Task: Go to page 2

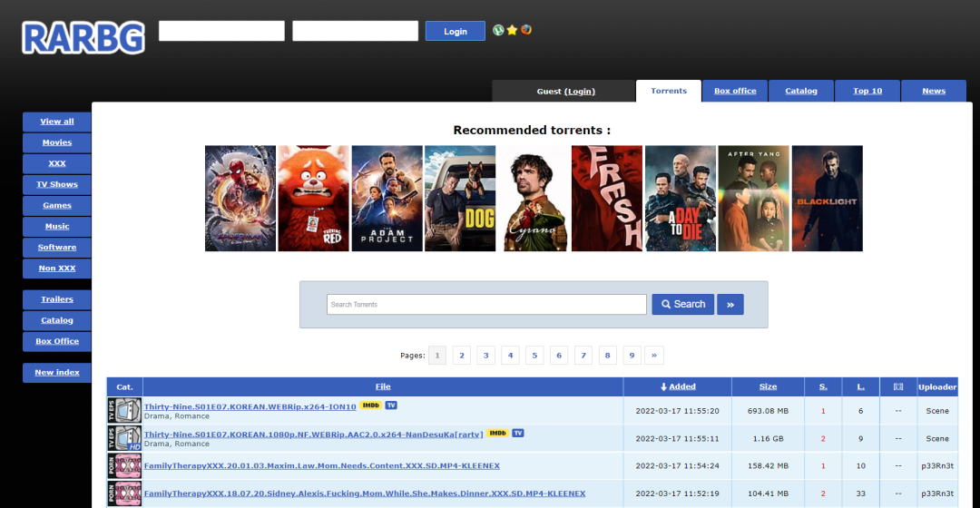Action: coord(461,356)
